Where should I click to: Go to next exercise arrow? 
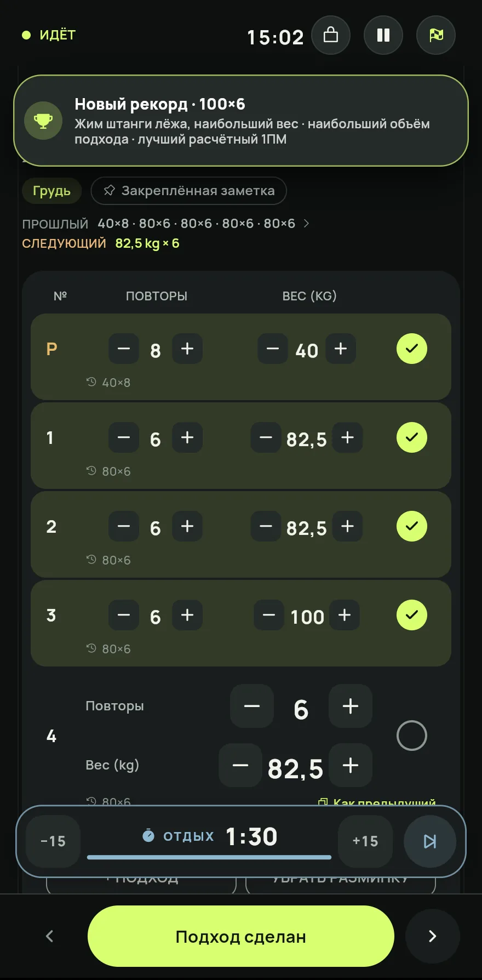433,936
